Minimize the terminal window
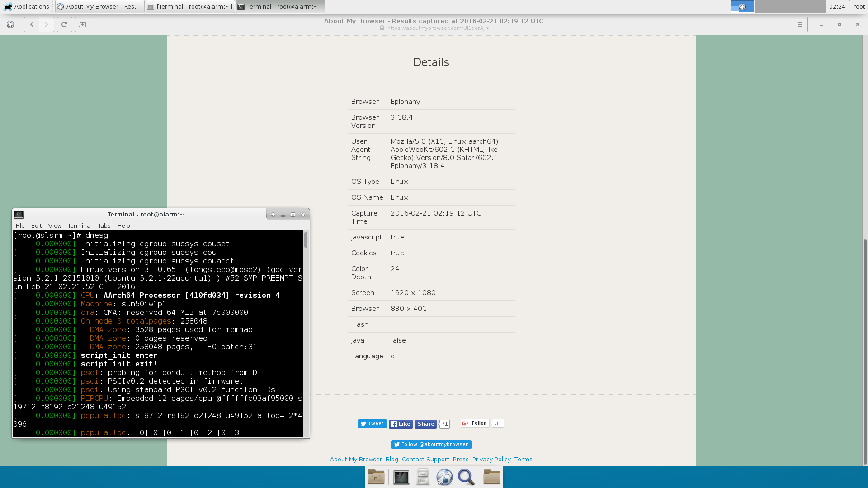The image size is (868, 488). (283, 215)
